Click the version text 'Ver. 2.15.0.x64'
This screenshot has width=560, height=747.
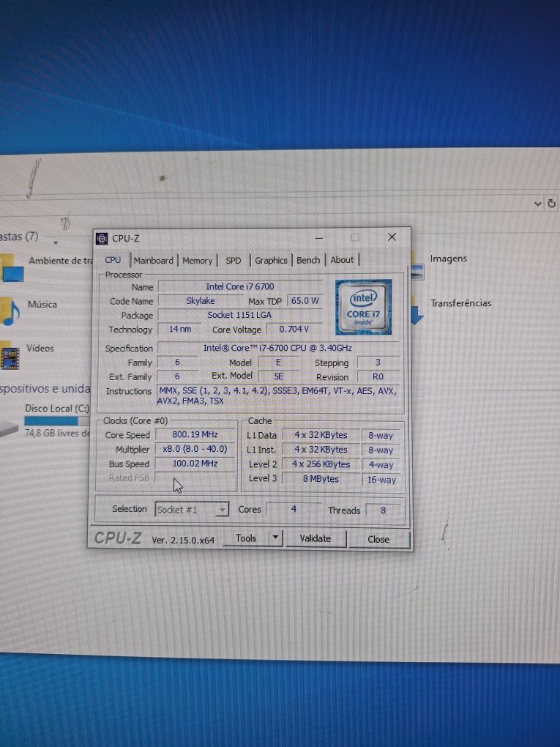(x=183, y=540)
